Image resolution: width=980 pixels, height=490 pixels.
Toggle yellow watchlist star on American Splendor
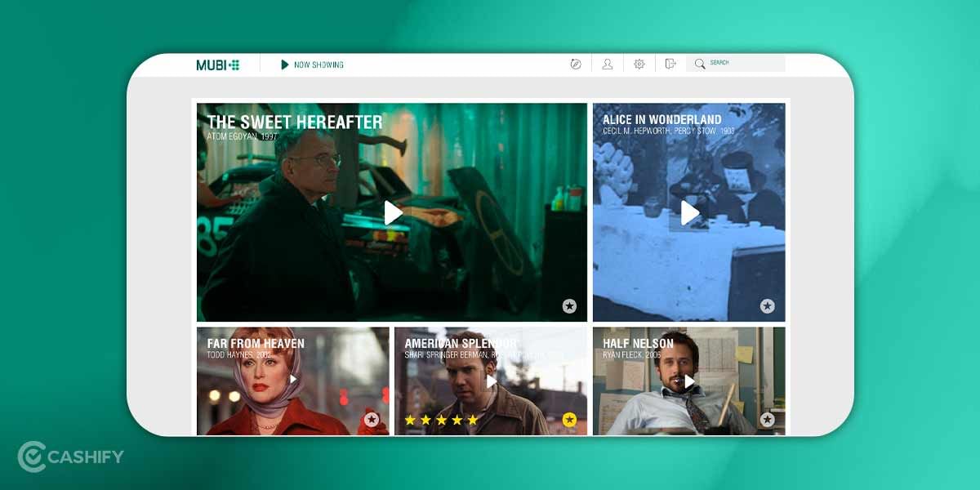(x=569, y=419)
